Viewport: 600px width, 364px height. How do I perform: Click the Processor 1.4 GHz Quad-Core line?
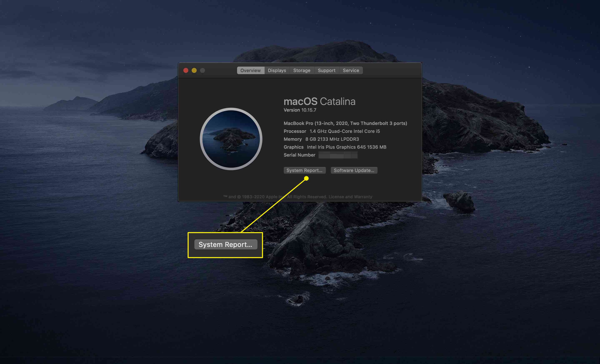click(332, 131)
